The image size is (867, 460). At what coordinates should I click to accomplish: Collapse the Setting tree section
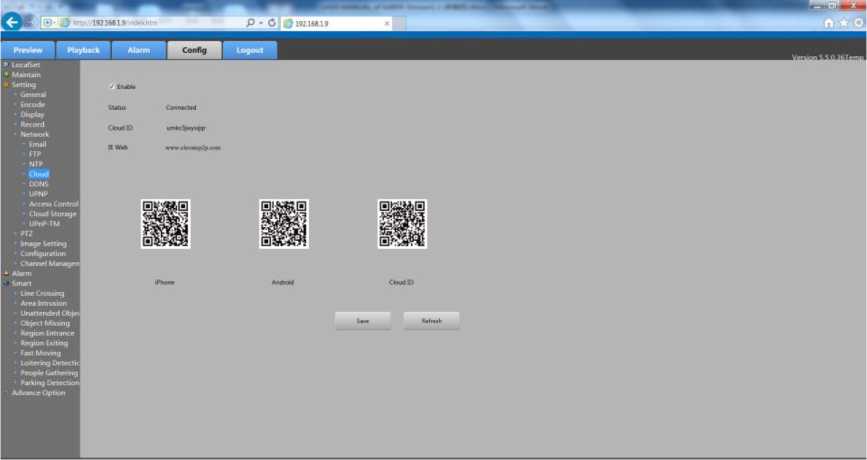coord(5,85)
